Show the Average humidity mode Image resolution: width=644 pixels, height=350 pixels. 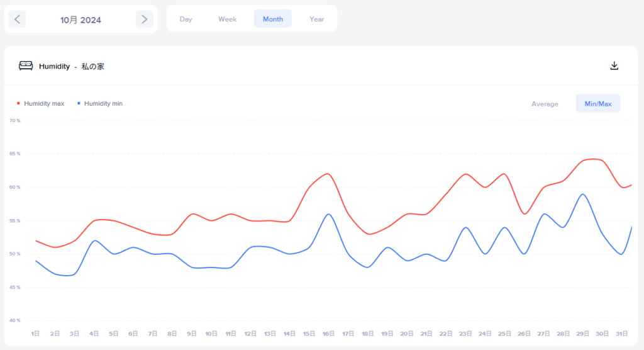pos(545,104)
